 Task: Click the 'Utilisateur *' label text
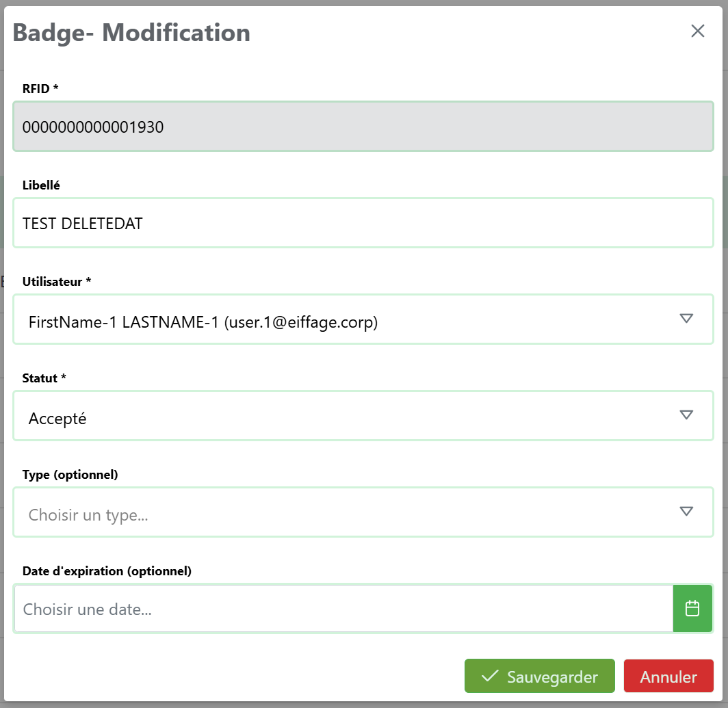click(56, 281)
